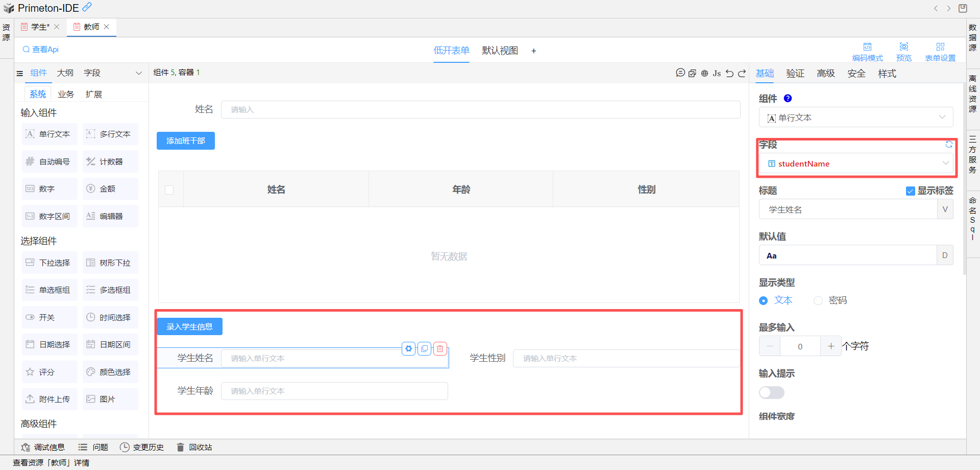Image resolution: width=980 pixels, height=470 pixels.
Task: Open the studentName field dropdown
Action: click(945, 163)
